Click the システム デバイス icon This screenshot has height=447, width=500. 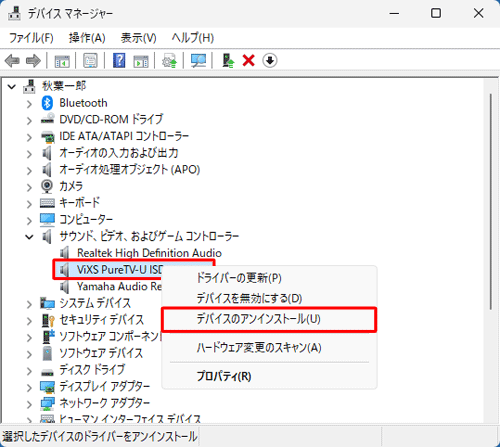(47, 303)
